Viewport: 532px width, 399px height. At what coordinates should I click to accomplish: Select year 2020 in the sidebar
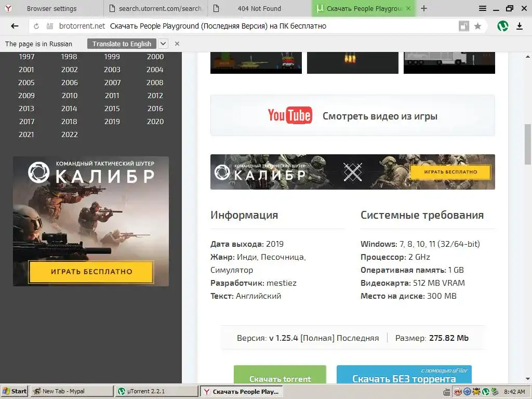click(155, 122)
